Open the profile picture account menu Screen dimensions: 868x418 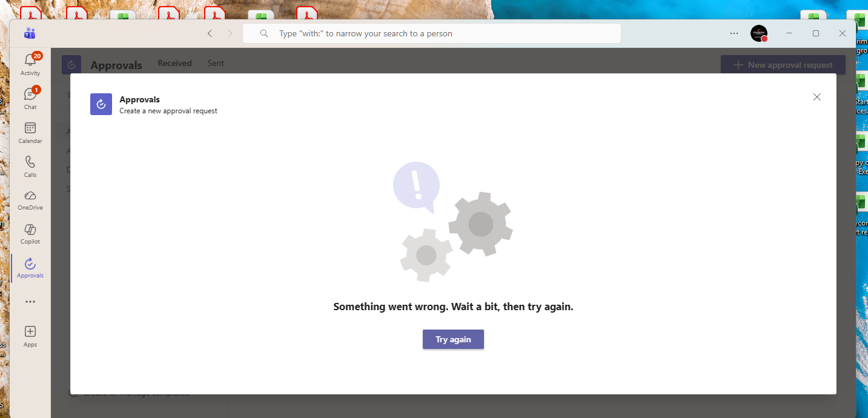759,33
